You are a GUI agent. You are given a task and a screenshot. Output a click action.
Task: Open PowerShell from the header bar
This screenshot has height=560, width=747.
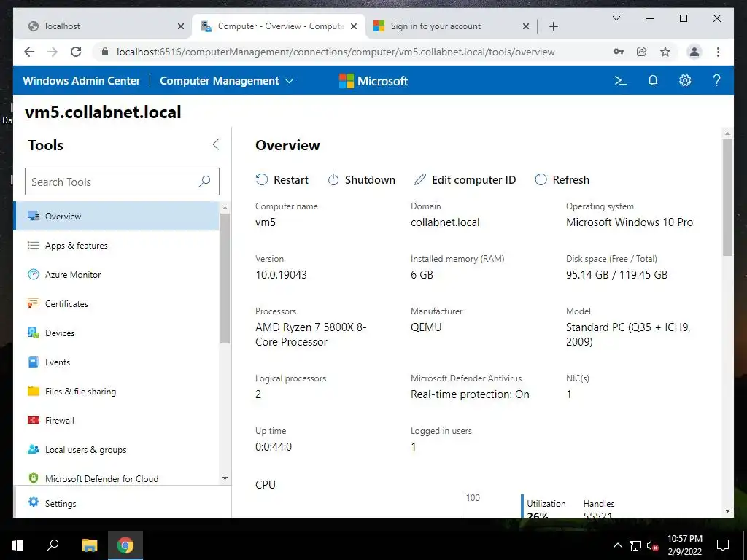620,80
